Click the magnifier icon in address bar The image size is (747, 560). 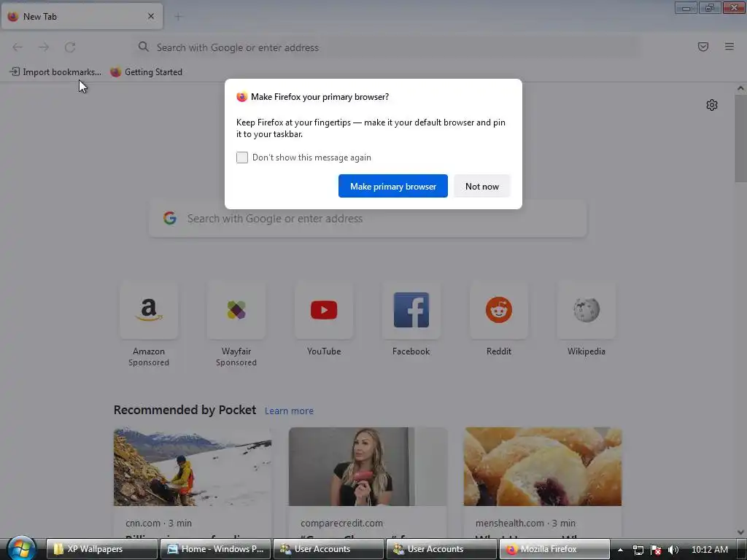(144, 47)
